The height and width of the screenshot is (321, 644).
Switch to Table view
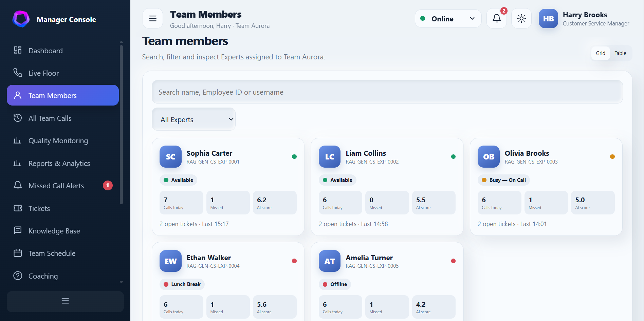tap(620, 53)
